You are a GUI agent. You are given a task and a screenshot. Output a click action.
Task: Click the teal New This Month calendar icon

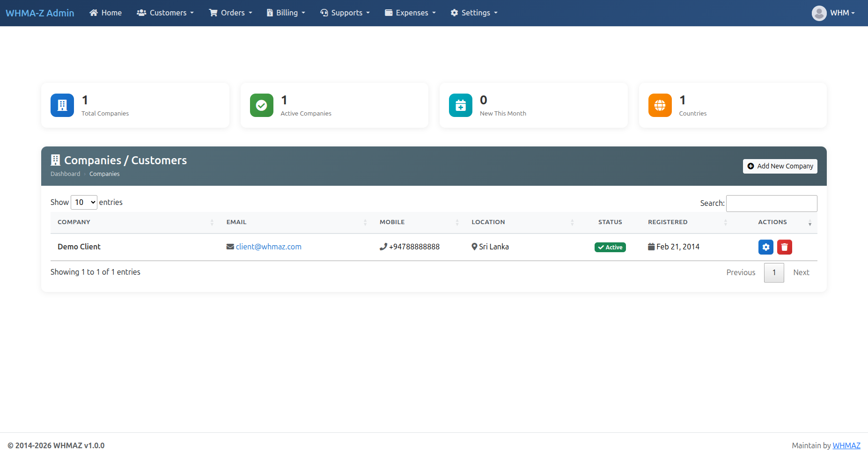(x=460, y=105)
